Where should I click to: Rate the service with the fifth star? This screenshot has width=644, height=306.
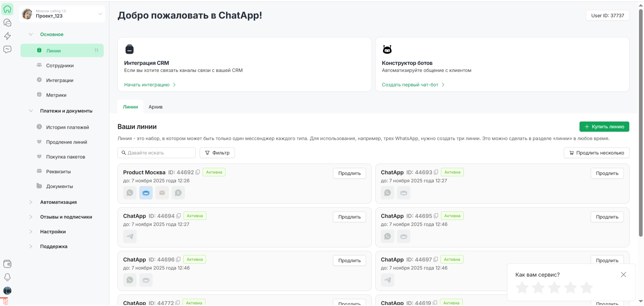coord(586,288)
